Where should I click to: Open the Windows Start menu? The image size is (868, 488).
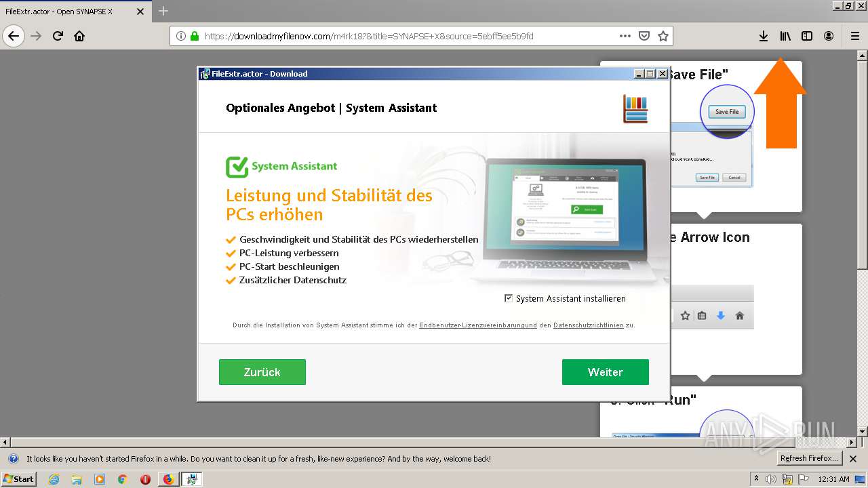[x=19, y=479]
